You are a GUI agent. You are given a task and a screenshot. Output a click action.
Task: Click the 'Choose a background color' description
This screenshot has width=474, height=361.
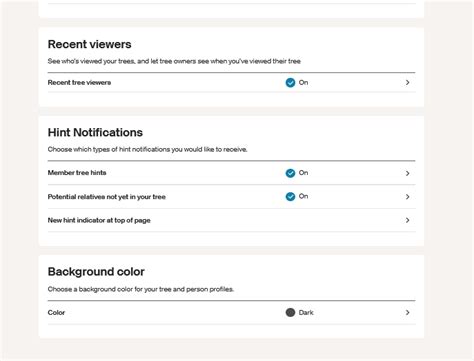(x=141, y=289)
